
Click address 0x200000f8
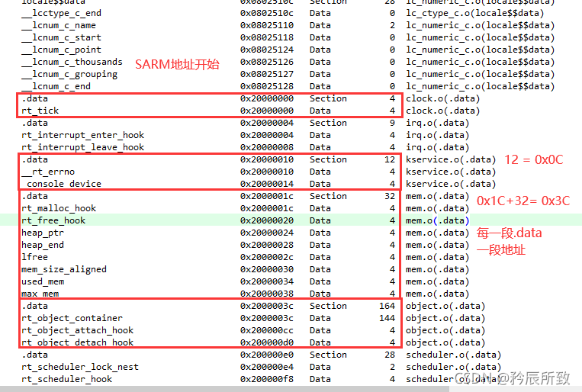(x=267, y=379)
